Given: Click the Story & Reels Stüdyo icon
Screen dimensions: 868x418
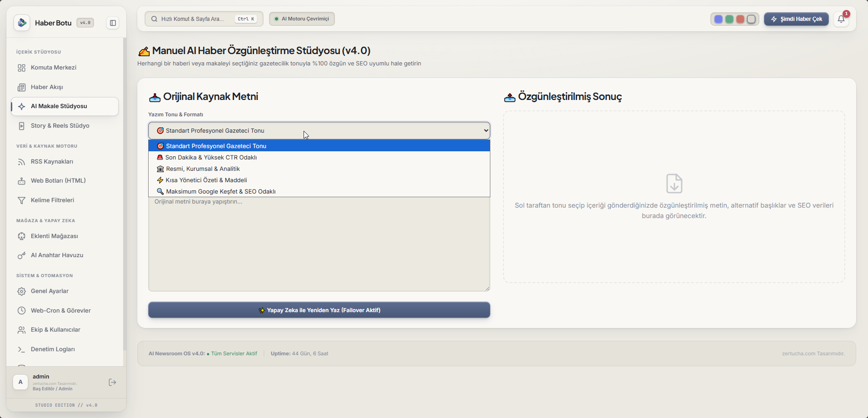Looking at the screenshot, I should pos(21,126).
